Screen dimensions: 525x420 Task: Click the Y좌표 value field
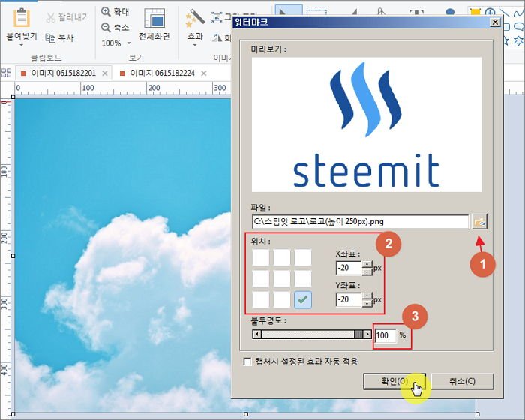349,299
